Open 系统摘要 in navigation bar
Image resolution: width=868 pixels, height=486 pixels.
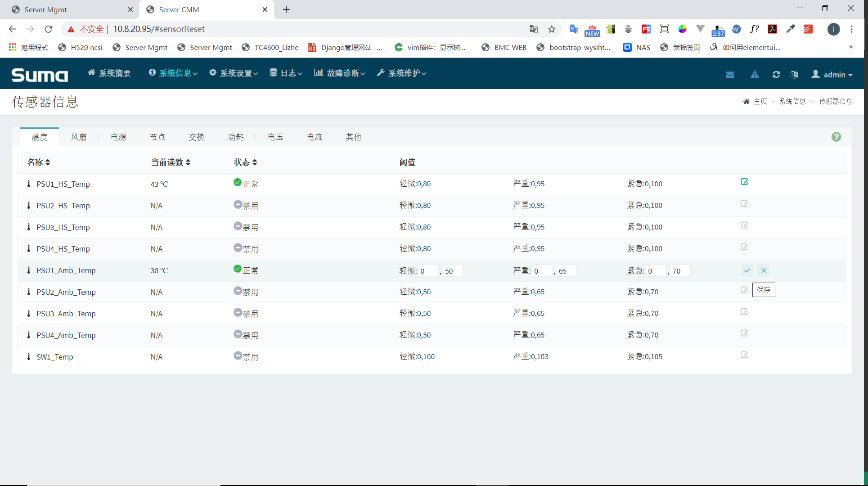click(x=109, y=73)
